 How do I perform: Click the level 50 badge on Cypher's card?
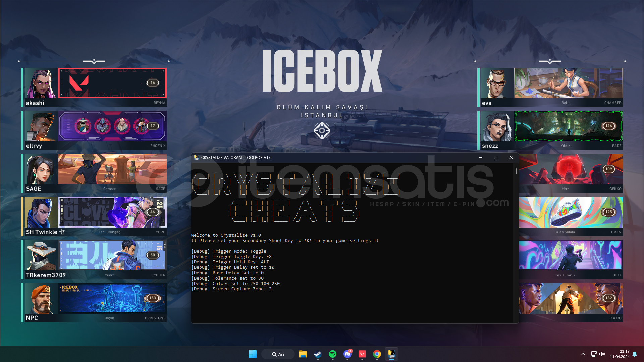pyautogui.click(x=153, y=255)
